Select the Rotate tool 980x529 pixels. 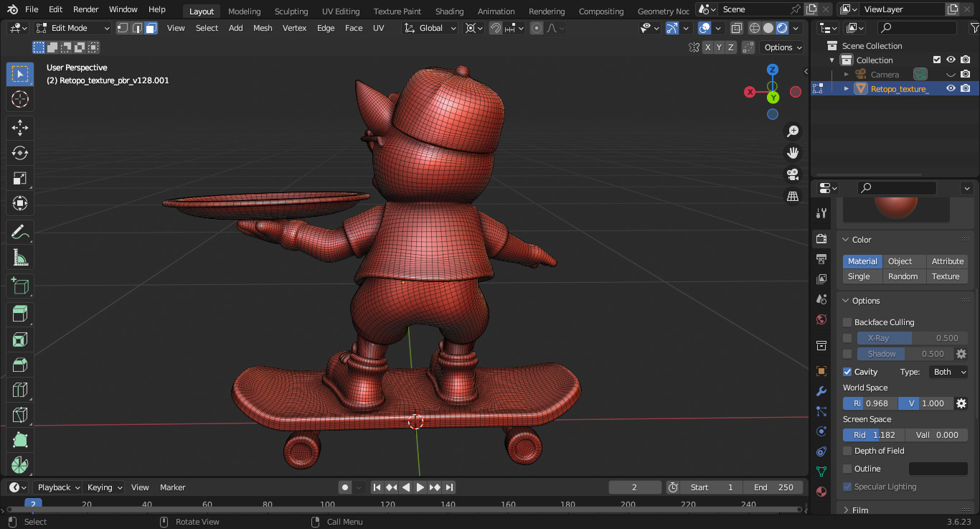pyautogui.click(x=20, y=154)
